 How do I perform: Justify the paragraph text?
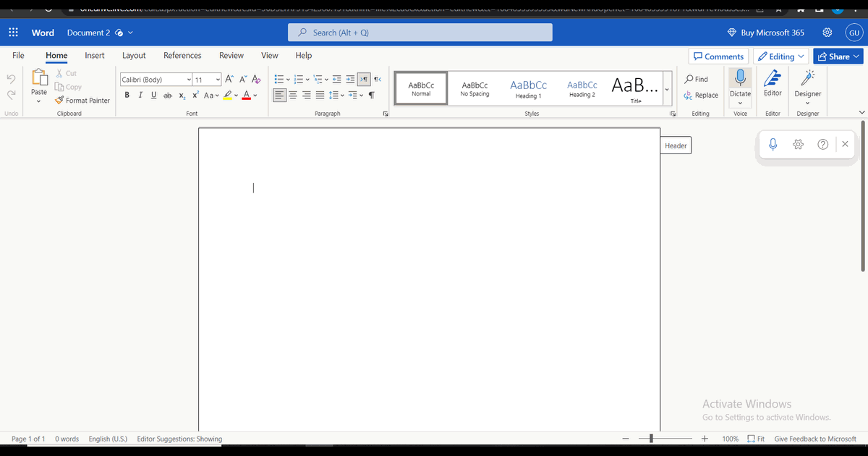pyautogui.click(x=320, y=95)
